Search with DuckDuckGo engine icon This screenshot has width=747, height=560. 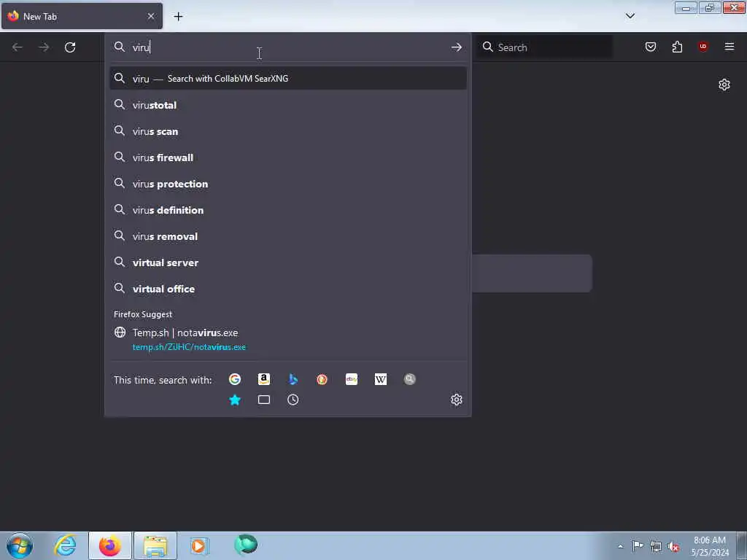pyautogui.click(x=322, y=379)
